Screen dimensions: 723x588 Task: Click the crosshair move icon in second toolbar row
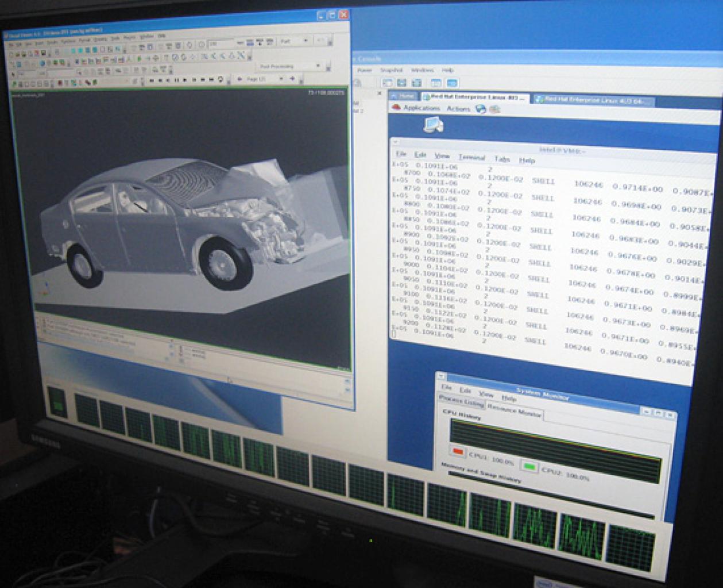click(x=156, y=58)
